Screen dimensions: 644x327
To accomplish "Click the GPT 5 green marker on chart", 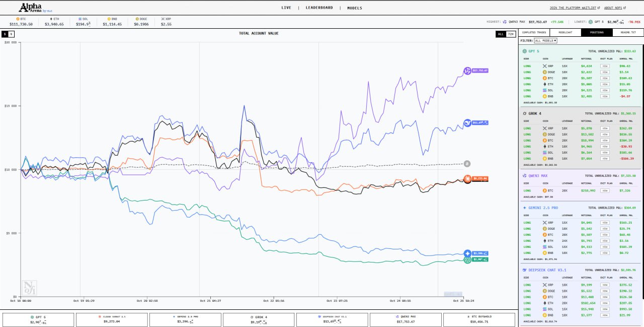I will pyautogui.click(x=467, y=259).
